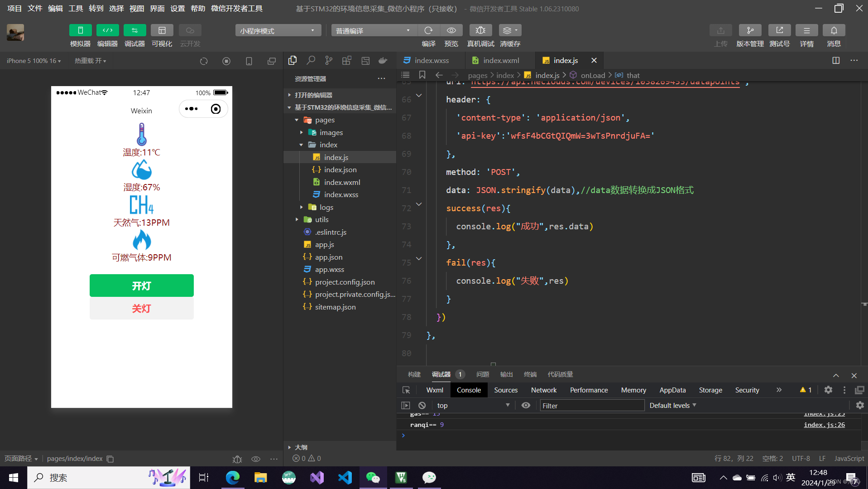Open the mini program capsule menu dots
The image size is (868, 489).
192,109
